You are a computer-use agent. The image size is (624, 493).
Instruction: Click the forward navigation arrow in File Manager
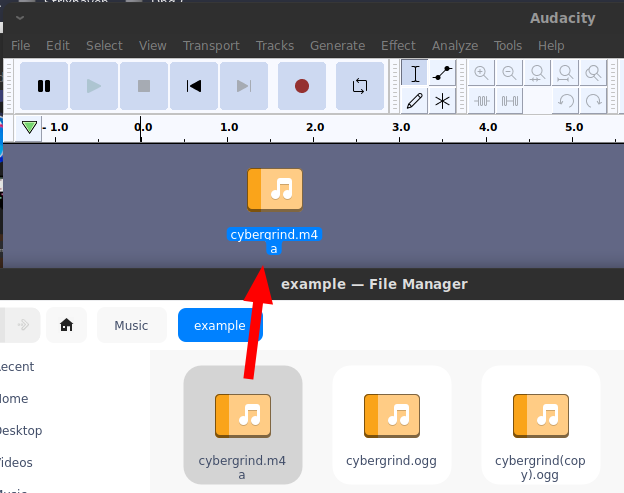23,325
